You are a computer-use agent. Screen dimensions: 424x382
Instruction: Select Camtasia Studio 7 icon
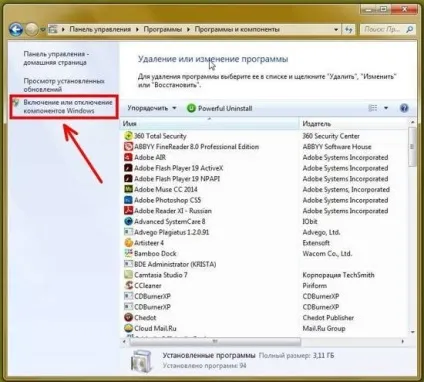[x=128, y=275]
